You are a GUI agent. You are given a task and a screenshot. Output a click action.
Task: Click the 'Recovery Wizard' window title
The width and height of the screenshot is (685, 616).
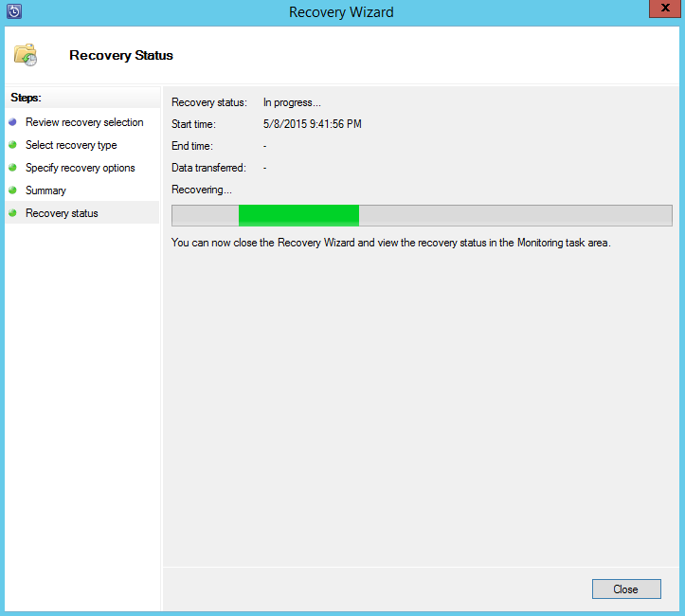click(341, 12)
